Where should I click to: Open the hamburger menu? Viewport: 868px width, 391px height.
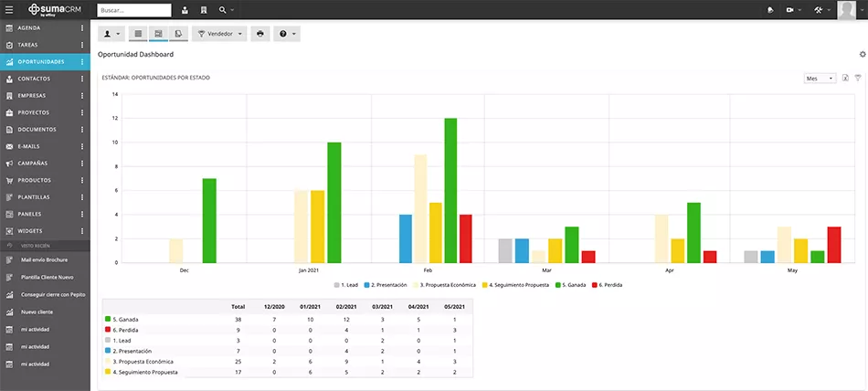point(9,9)
